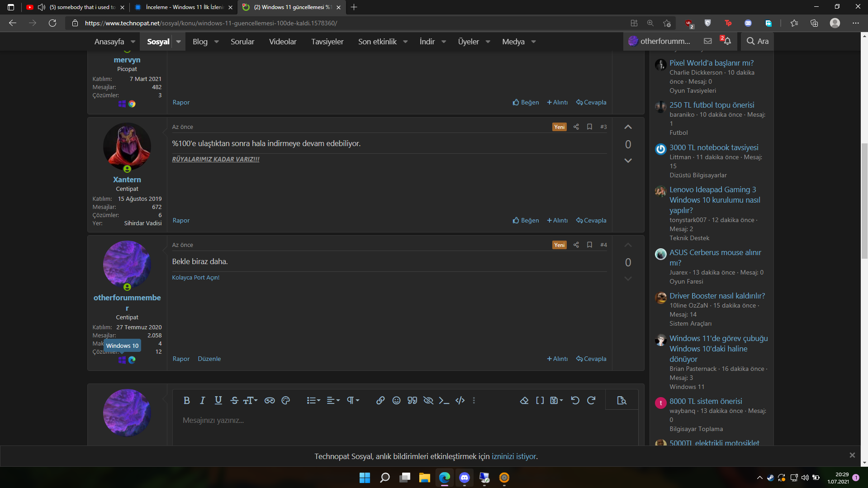Switch to the YouTube 'somebody that i used to' tab
Image resolution: width=868 pixels, height=488 pixels.
coord(81,7)
